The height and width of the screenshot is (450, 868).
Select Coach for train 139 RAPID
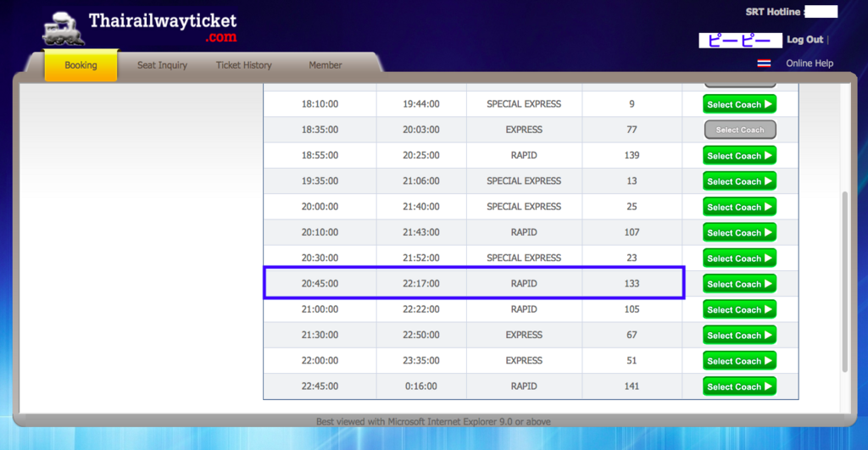tap(739, 156)
